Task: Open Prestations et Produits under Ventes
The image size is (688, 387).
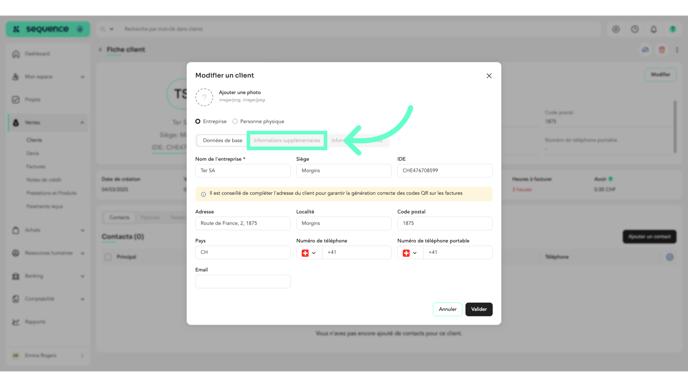Action: coord(51,193)
